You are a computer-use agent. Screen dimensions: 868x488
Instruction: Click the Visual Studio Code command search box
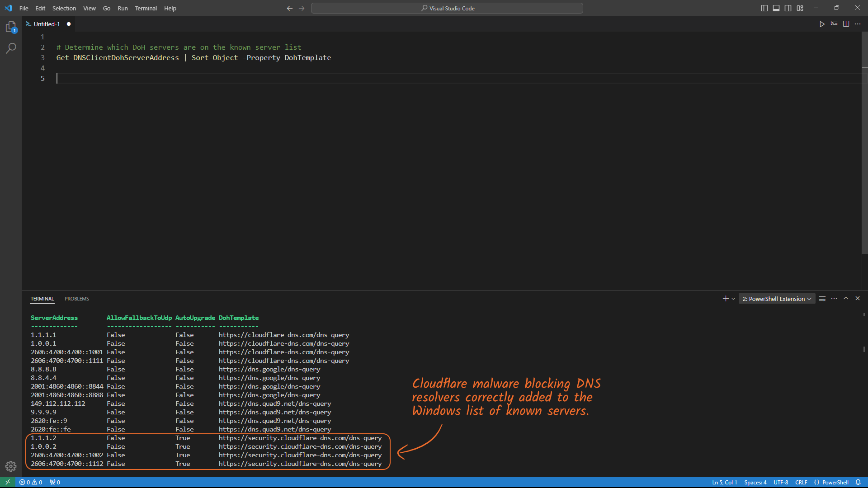[447, 8]
